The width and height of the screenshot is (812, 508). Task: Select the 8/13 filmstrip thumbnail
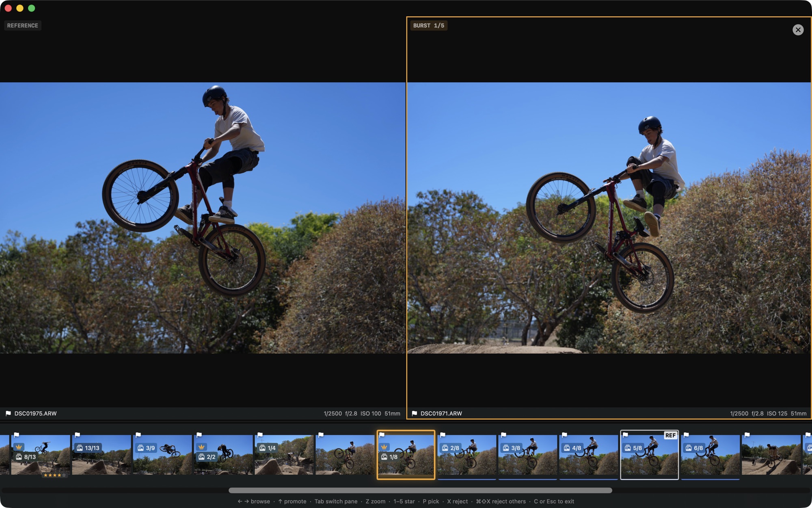coord(41,455)
